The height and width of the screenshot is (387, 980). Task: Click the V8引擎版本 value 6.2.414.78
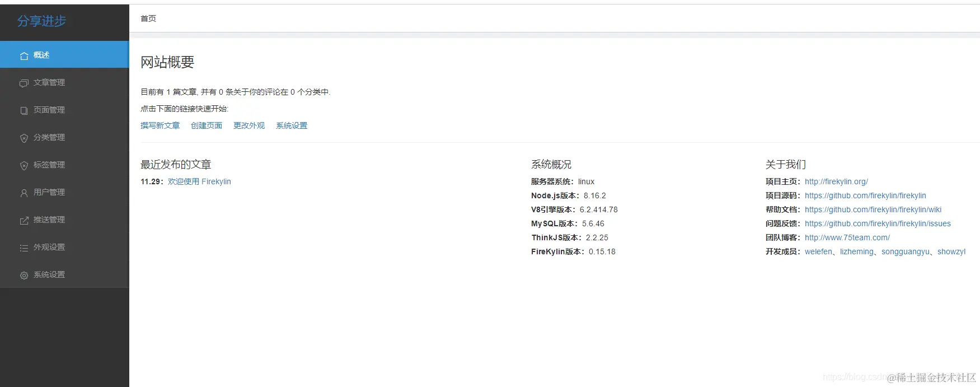[599, 209]
